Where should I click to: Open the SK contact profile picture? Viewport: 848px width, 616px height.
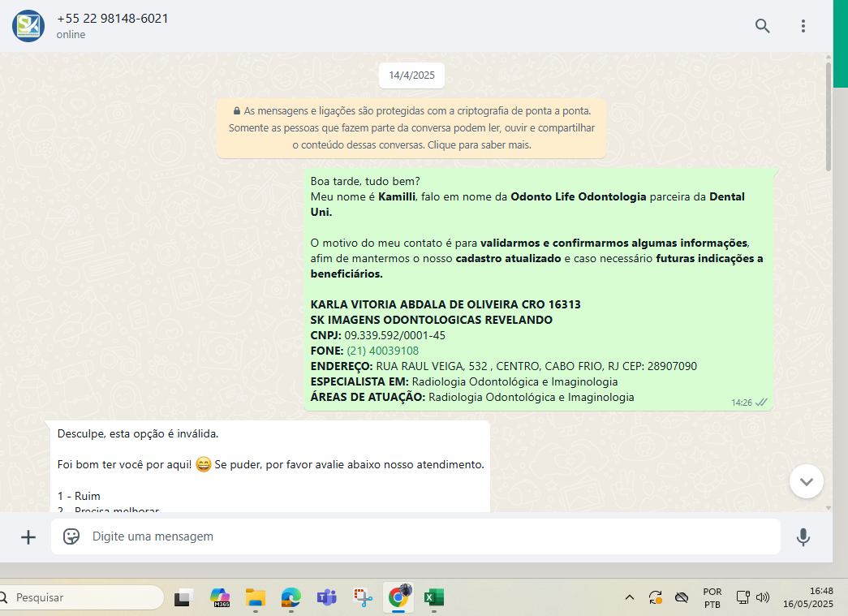(x=28, y=25)
